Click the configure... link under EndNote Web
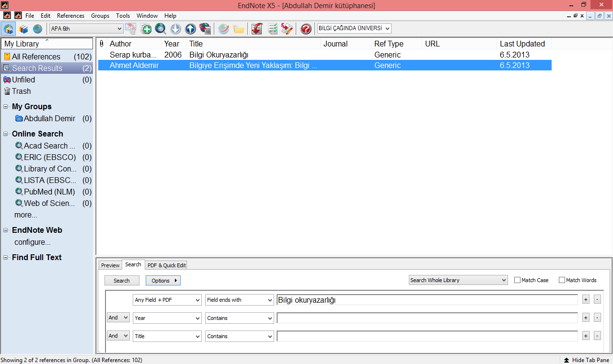 (33, 242)
